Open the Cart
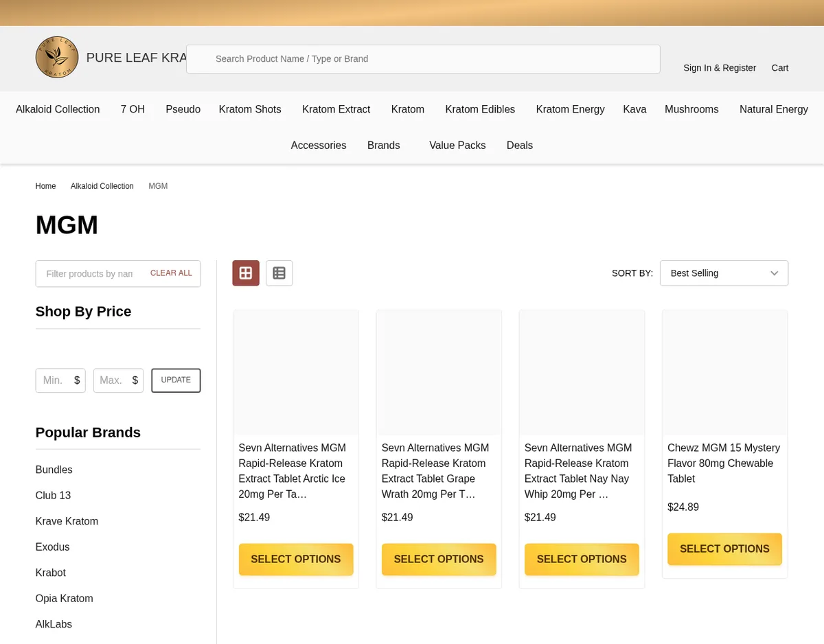The width and height of the screenshot is (824, 644). (780, 67)
